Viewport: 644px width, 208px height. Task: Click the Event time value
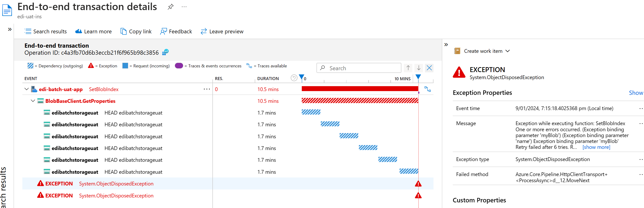click(564, 108)
